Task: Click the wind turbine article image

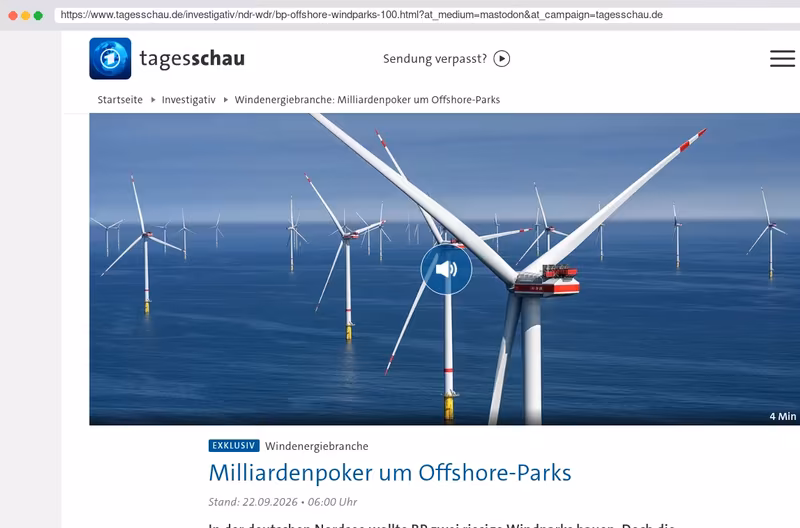Action: (x=444, y=269)
